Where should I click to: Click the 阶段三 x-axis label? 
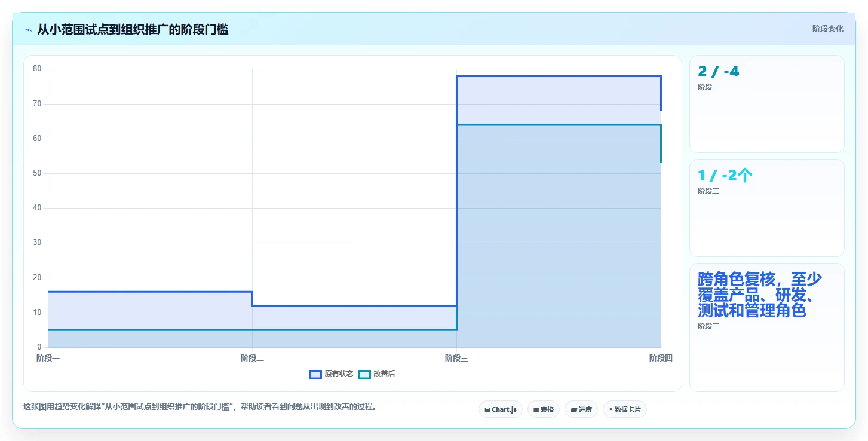pos(456,358)
